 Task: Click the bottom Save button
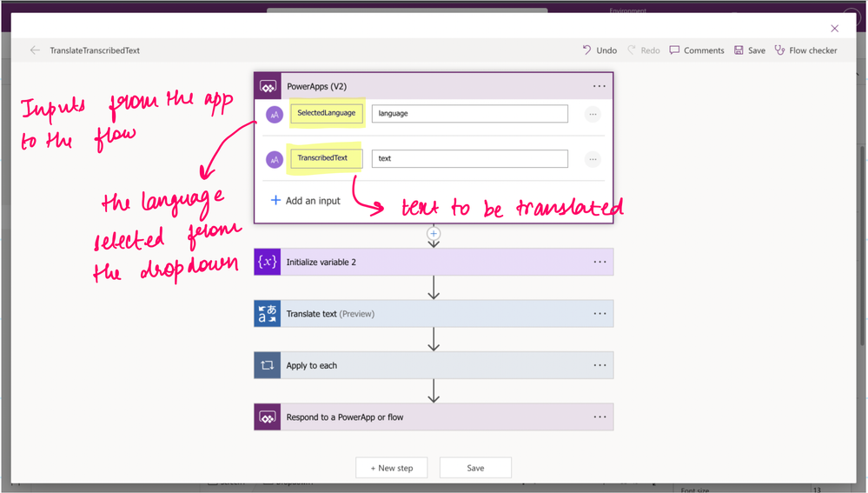pos(475,468)
